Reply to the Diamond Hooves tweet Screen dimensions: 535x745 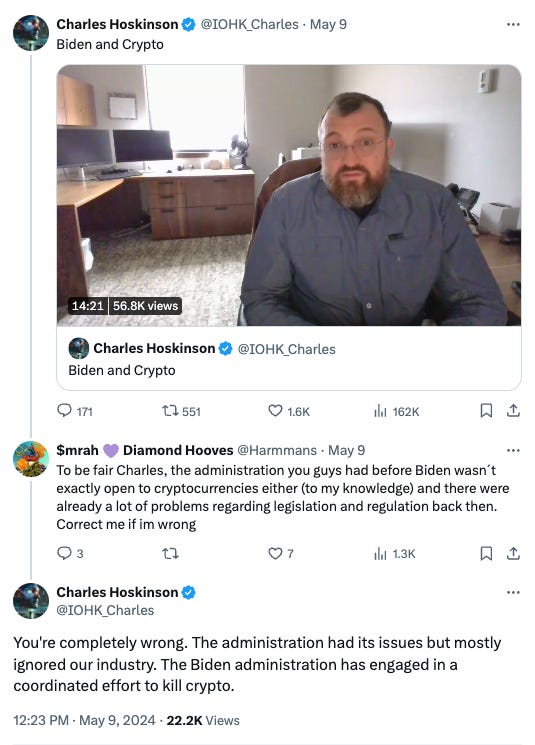tap(70, 553)
